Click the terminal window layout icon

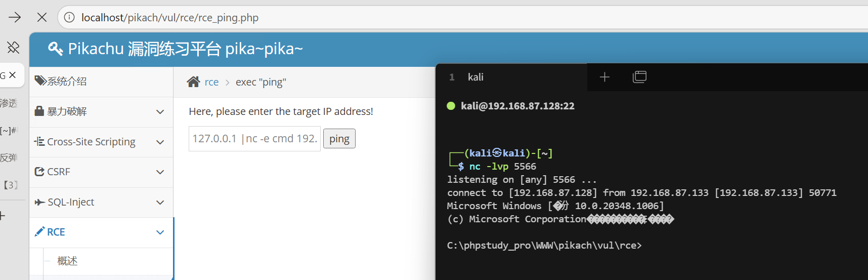(x=639, y=77)
